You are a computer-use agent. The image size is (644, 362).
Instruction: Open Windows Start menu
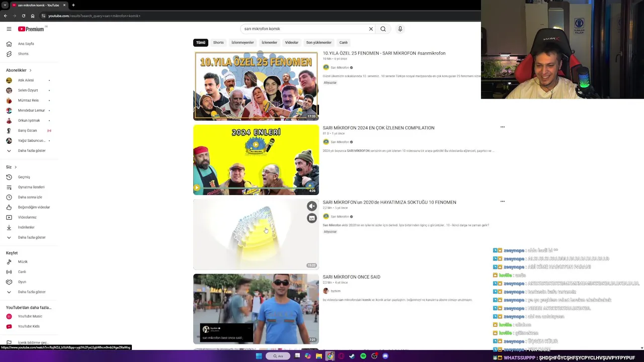[259, 356]
